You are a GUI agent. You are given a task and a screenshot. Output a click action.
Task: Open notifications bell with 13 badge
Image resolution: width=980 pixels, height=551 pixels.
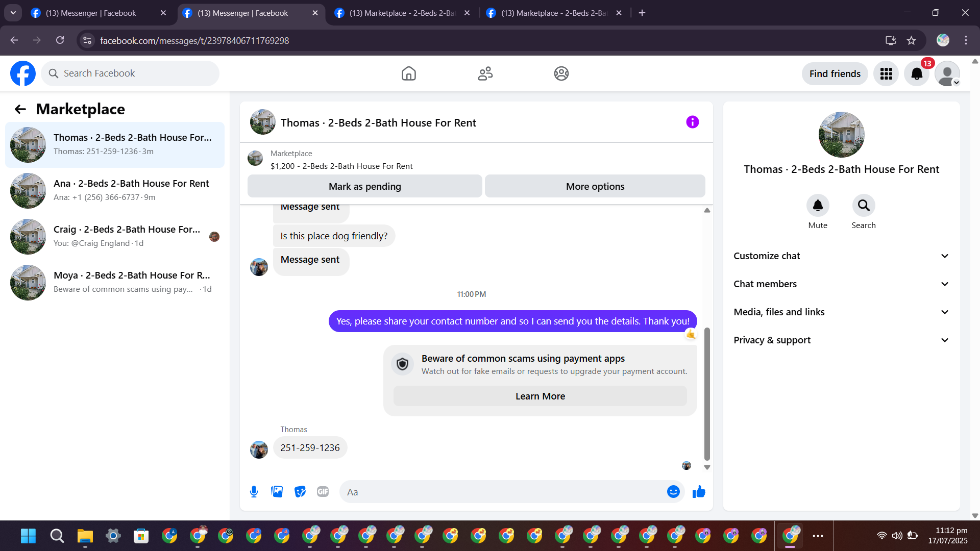(917, 74)
